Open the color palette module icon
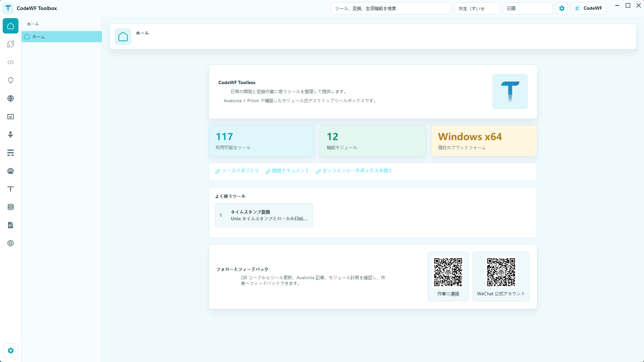 coord(10,171)
